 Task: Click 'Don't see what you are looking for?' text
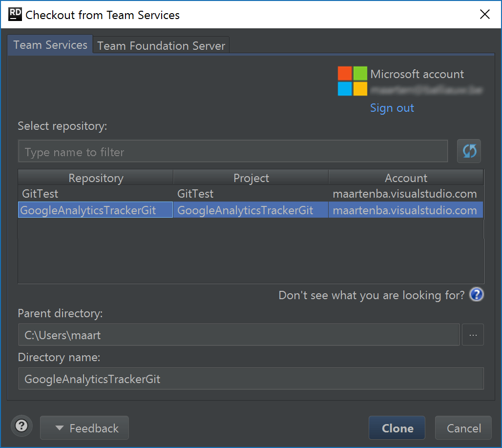372,295
